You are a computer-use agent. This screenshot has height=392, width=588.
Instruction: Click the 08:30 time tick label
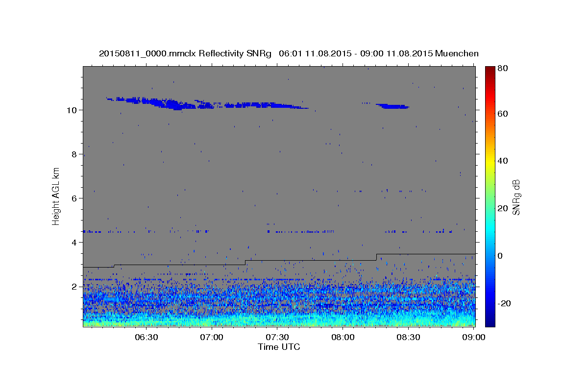(x=409, y=338)
